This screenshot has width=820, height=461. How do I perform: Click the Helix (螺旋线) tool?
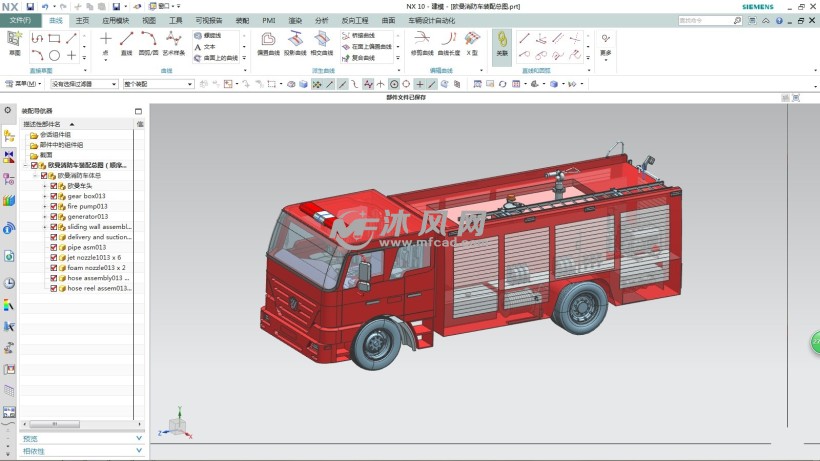click(x=208, y=36)
